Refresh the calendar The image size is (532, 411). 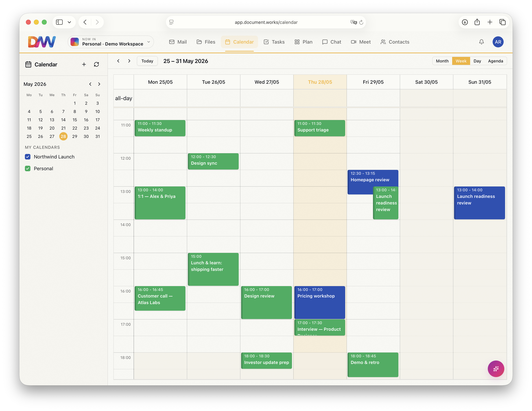(96, 64)
